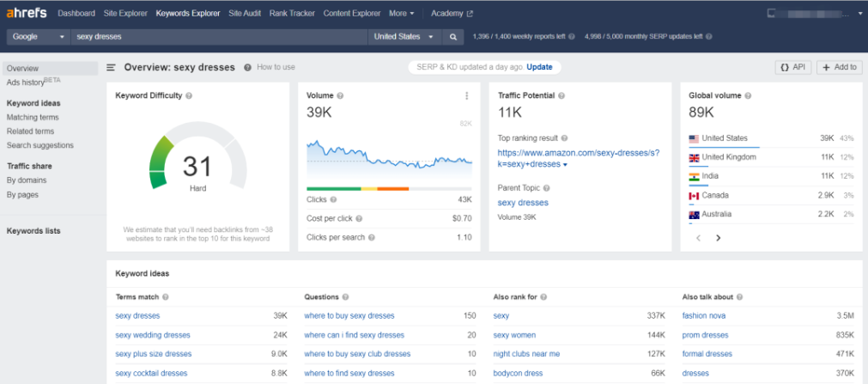Click help icon next to Volume heading
This screenshot has width=868, height=384.
click(x=340, y=95)
